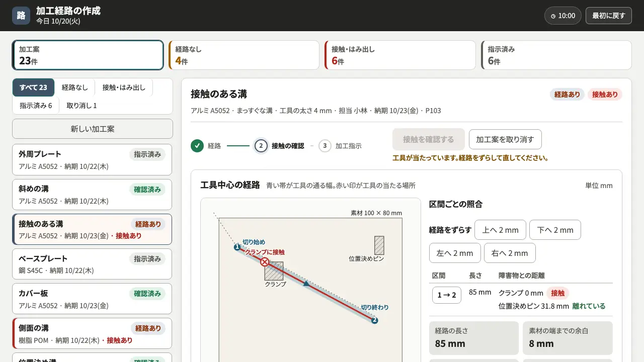Click 指示済み badge on 外周プレート
The height and width of the screenshot is (362, 644).
(x=147, y=154)
